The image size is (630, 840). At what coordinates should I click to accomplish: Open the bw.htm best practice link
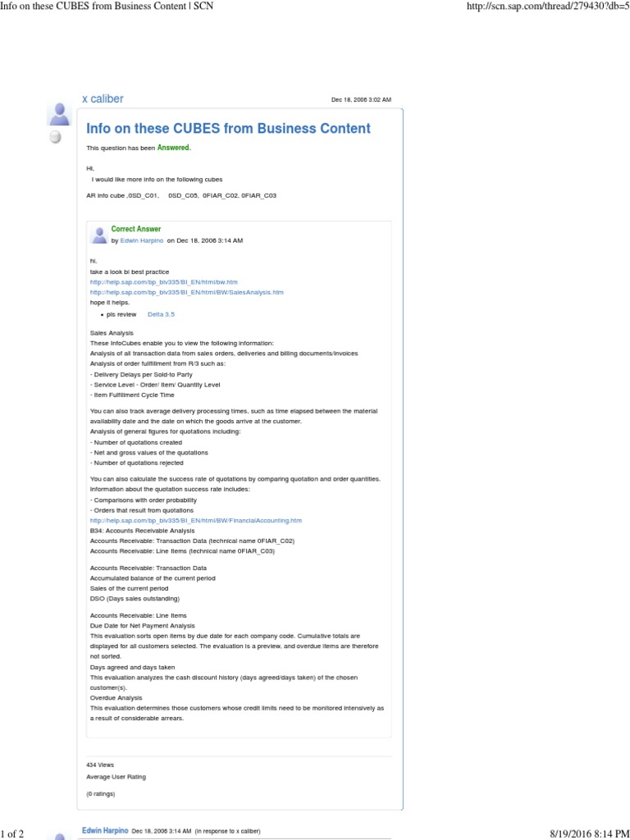(x=163, y=281)
